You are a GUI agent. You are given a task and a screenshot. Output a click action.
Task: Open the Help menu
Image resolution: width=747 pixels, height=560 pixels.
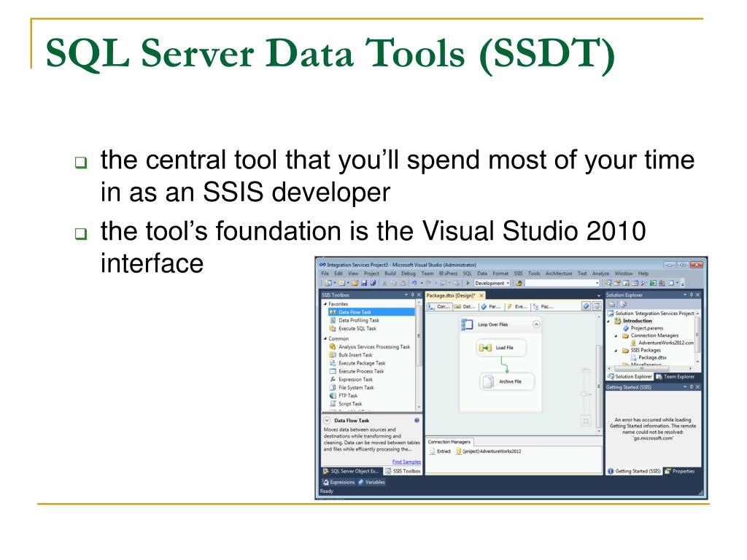[x=643, y=273]
